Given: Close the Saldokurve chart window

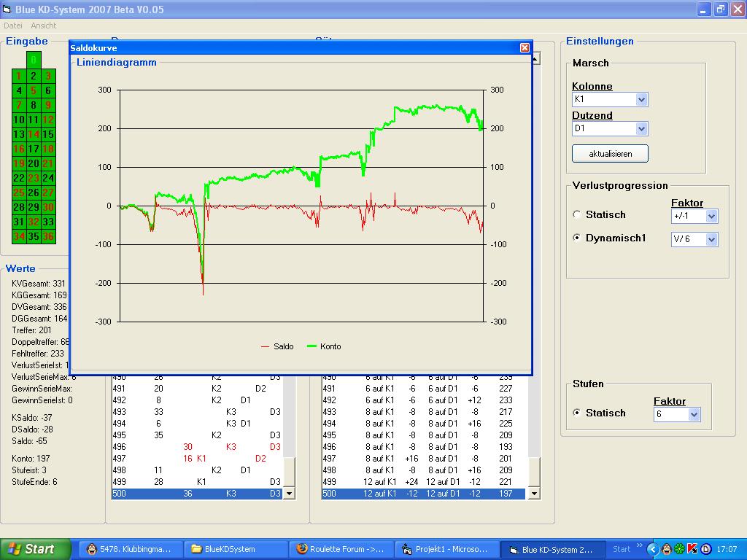Looking at the screenshot, I should pos(525,47).
